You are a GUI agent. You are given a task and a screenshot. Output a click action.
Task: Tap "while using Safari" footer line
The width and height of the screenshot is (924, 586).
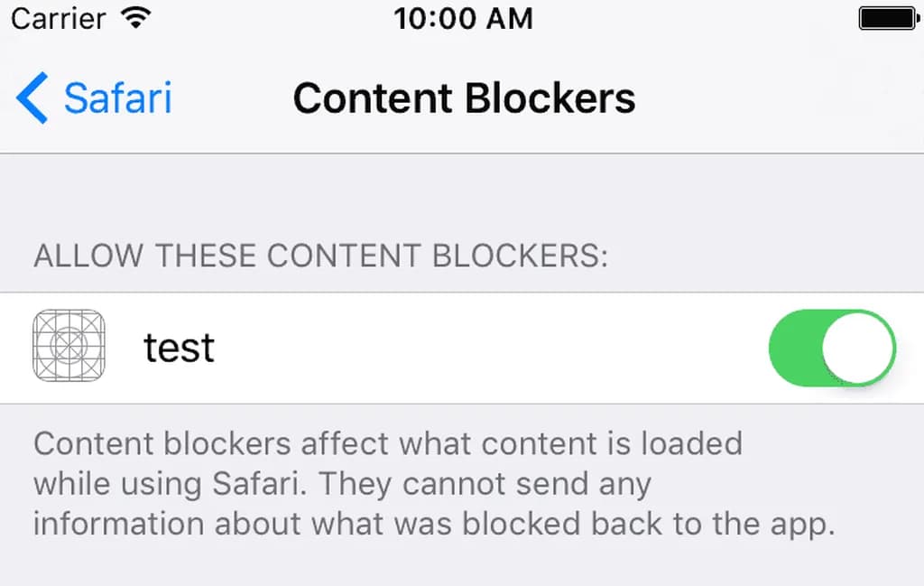pos(170,484)
